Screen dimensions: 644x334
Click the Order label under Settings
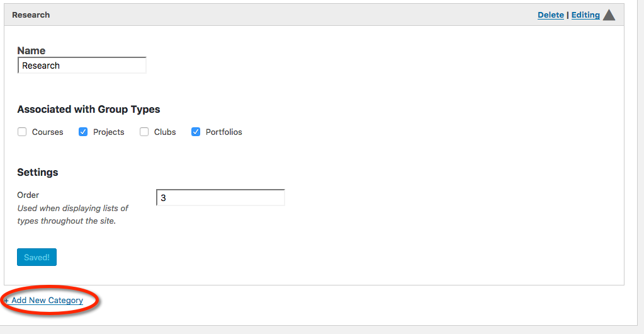click(x=28, y=195)
